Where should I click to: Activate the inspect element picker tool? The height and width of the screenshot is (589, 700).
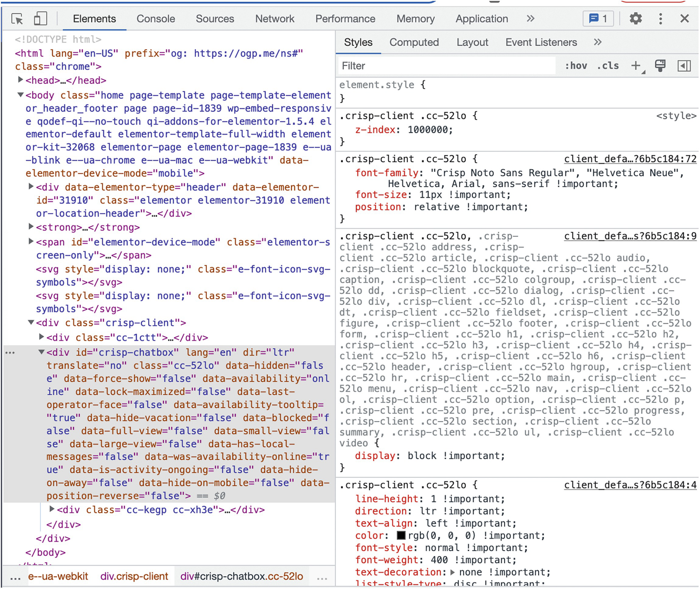coord(17,19)
